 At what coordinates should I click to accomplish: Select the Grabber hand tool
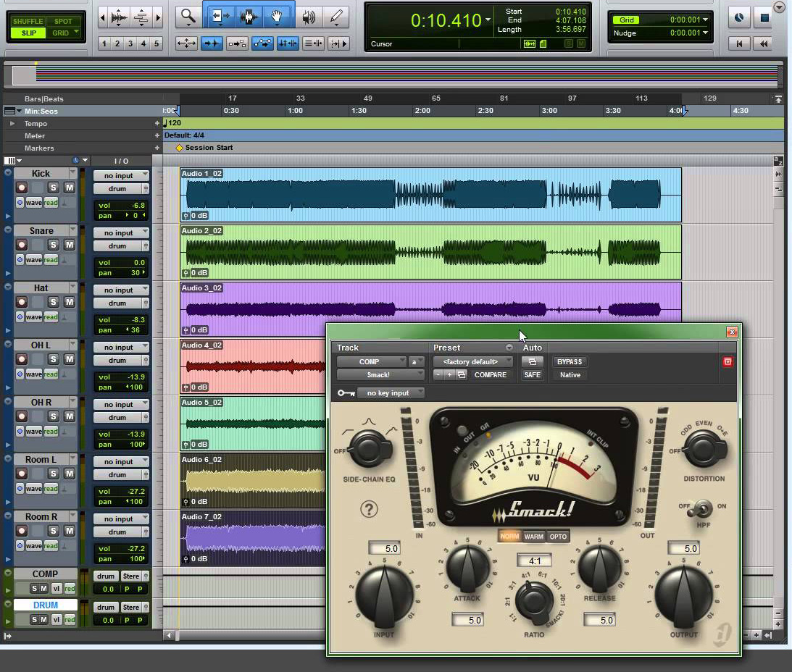(x=278, y=15)
